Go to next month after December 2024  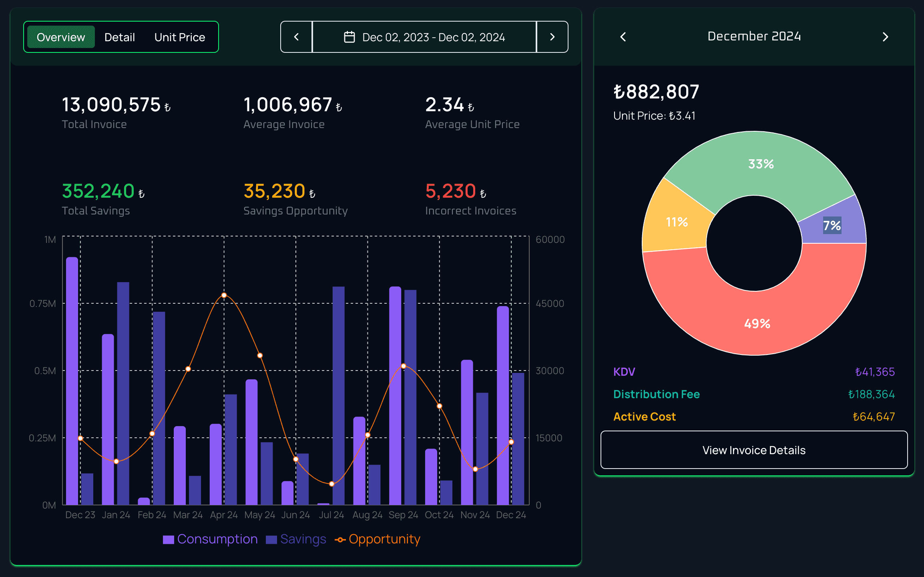(x=885, y=37)
